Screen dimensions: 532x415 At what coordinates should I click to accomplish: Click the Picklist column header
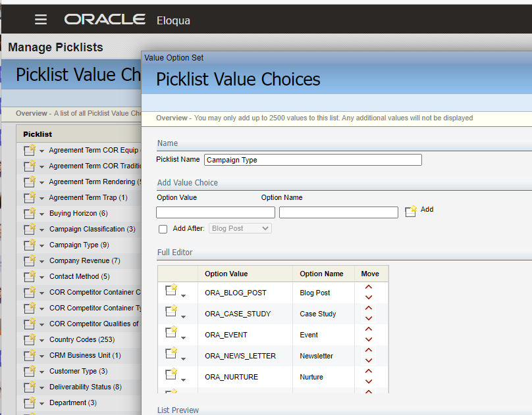38,134
